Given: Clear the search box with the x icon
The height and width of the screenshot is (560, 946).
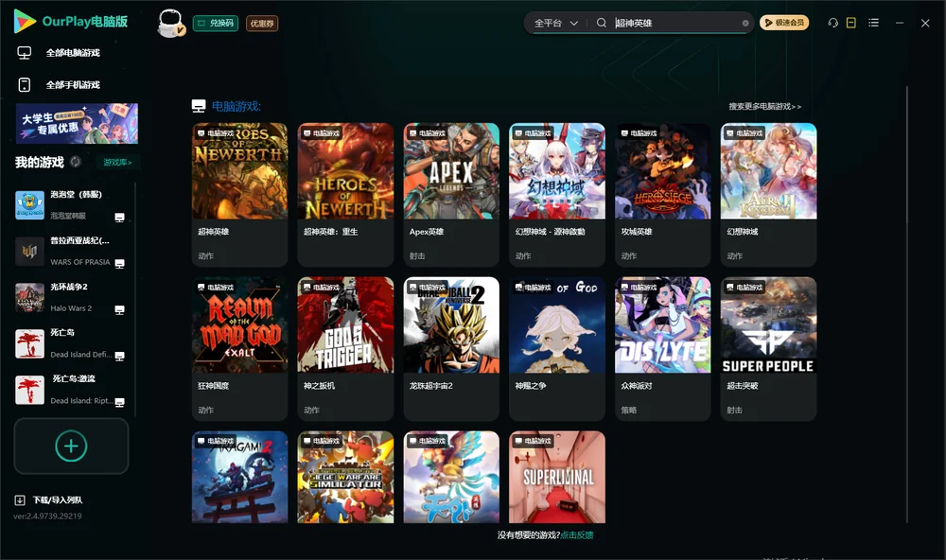Looking at the screenshot, I should [745, 23].
